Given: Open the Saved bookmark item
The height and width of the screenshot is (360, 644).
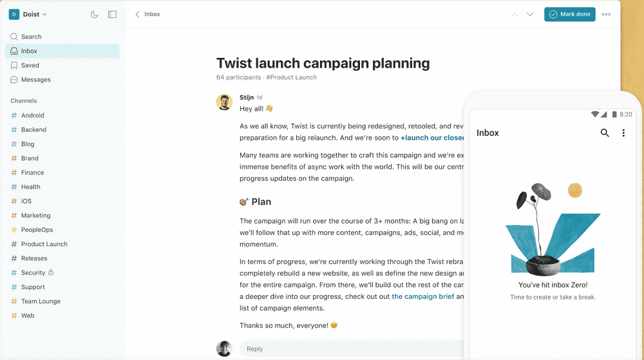Looking at the screenshot, I should [62, 65].
